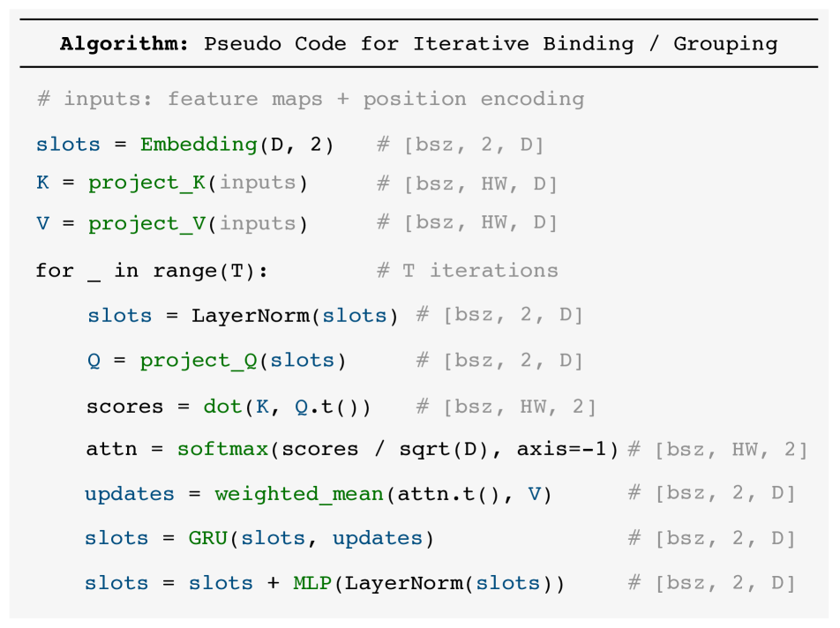Viewport: 840px width, 628px height.
Task: Click the 'for _ in range(T):' loop line
Action: point(152,270)
